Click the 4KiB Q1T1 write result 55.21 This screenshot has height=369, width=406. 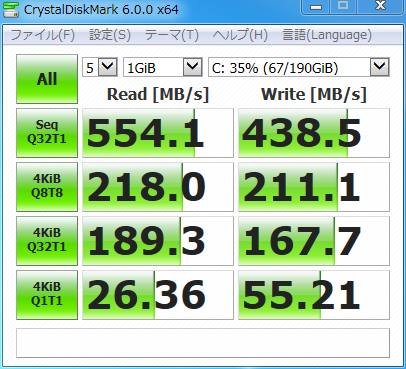click(x=314, y=295)
